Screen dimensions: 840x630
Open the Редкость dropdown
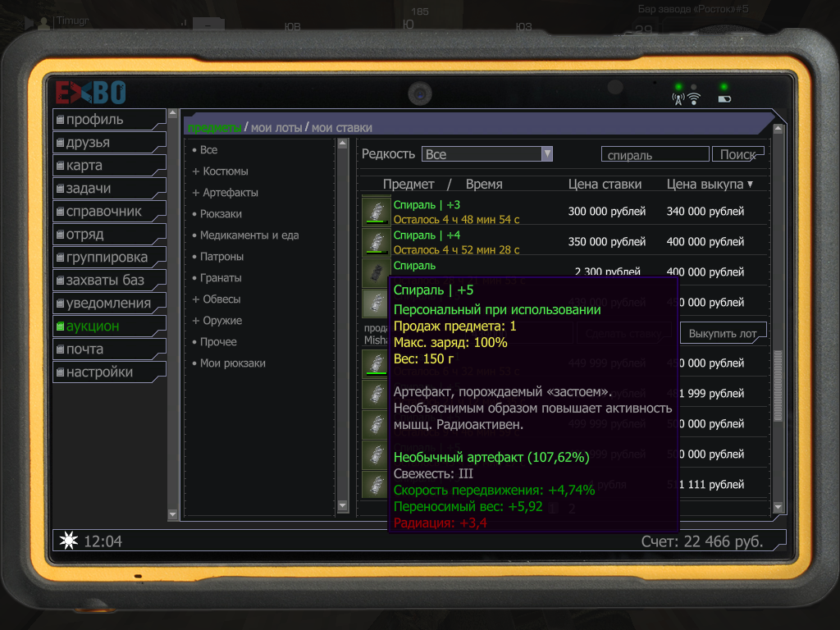[487, 154]
